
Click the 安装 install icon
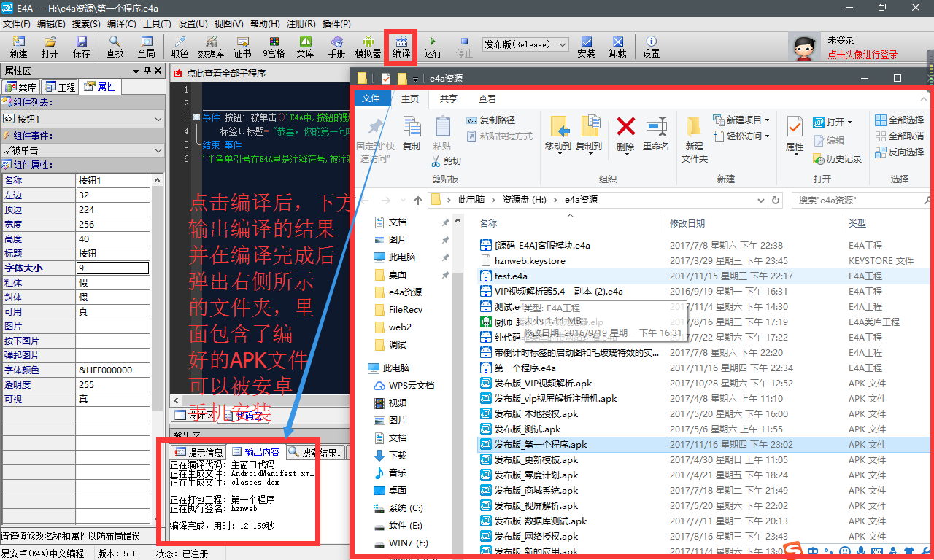click(586, 47)
